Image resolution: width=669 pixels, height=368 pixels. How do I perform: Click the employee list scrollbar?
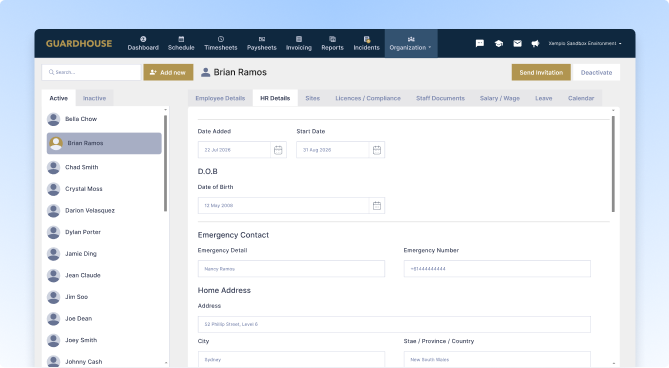tap(166, 163)
